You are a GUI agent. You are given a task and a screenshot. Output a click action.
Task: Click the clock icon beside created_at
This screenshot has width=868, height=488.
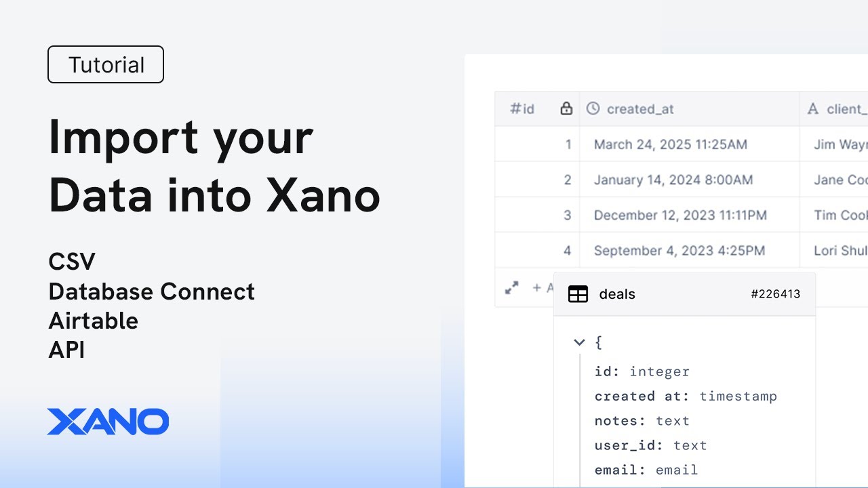click(x=594, y=108)
